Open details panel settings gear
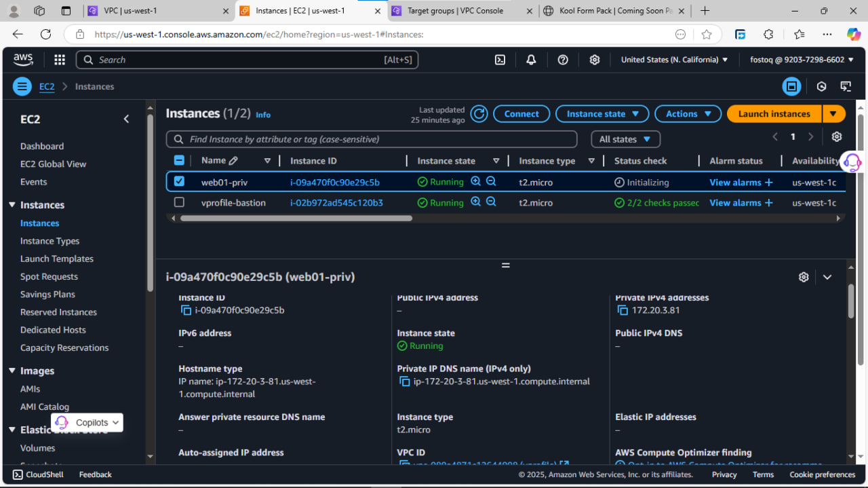This screenshot has width=868, height=488. 804,277
